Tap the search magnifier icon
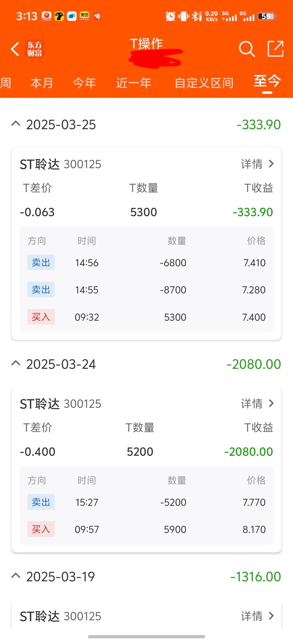Screen dimensions: 293x644 coord(247,49)
